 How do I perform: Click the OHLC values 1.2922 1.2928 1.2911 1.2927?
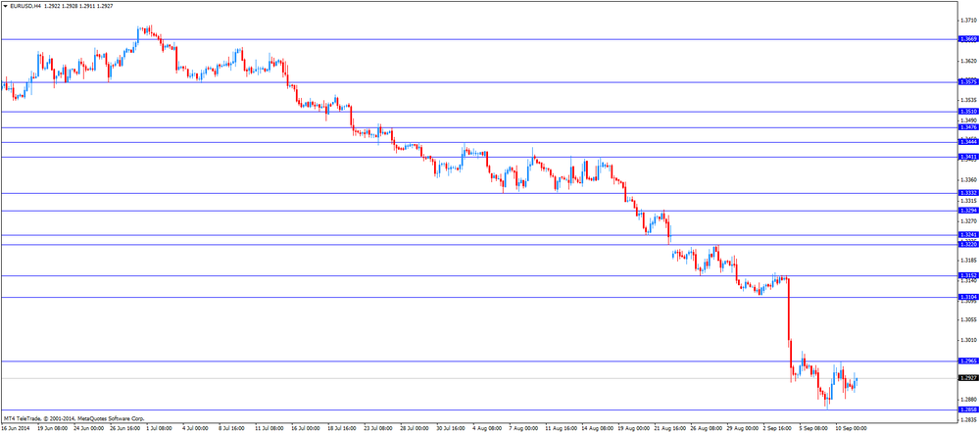click(80, 5)
